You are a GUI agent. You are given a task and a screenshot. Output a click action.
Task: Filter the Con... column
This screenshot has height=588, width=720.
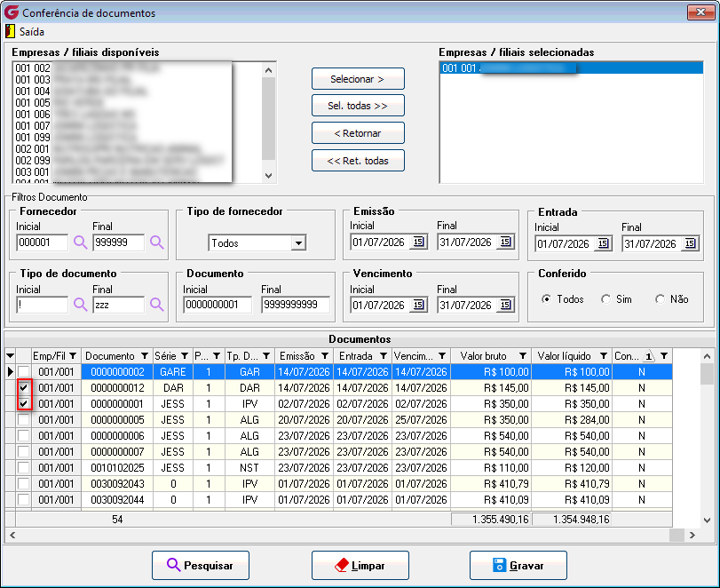click(x=664, y=356)
